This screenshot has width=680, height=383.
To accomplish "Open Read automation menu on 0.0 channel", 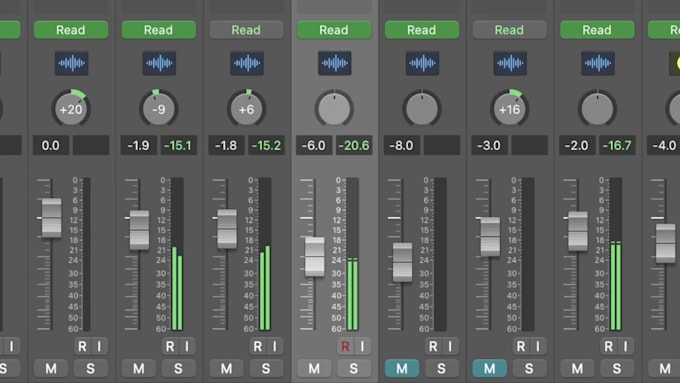I will tap(71, 30).
